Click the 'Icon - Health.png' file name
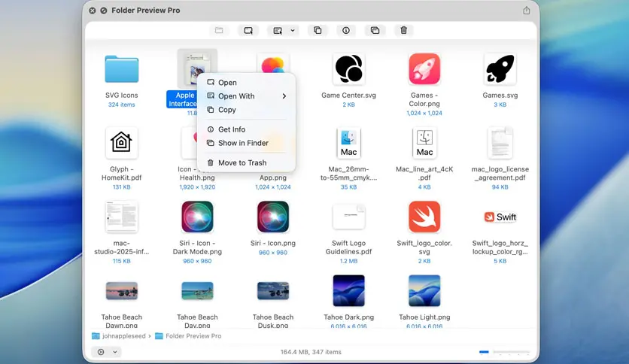 click(x=197, y=174)
